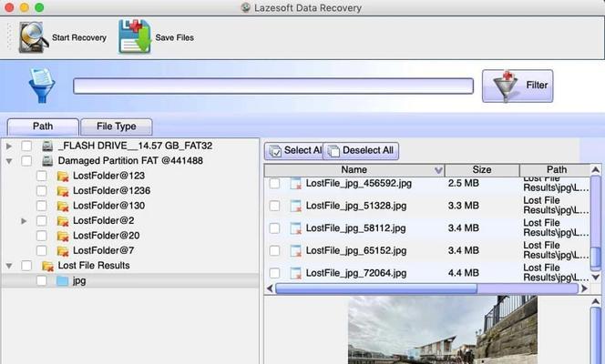Click the _FLASH DRIVE disk icon
The width and height of the screenshot is (605, 364).
tap(47, 146)
